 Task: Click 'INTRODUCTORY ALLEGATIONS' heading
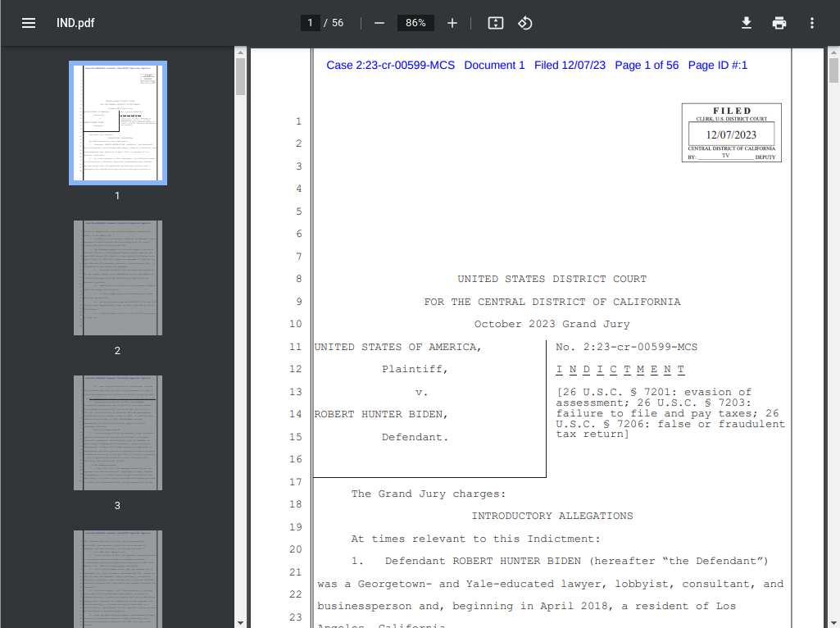552,516
